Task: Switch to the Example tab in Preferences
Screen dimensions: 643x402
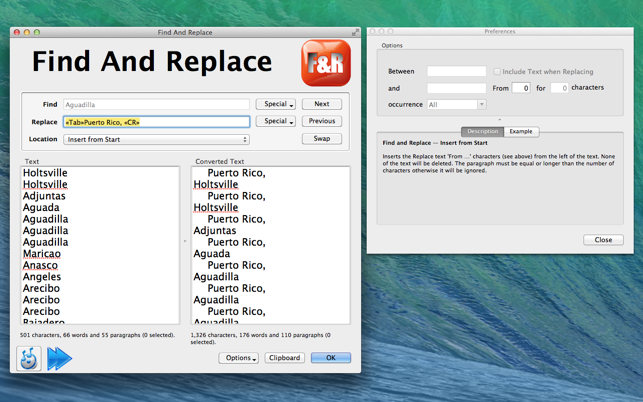Action: (x=521, y=131)
